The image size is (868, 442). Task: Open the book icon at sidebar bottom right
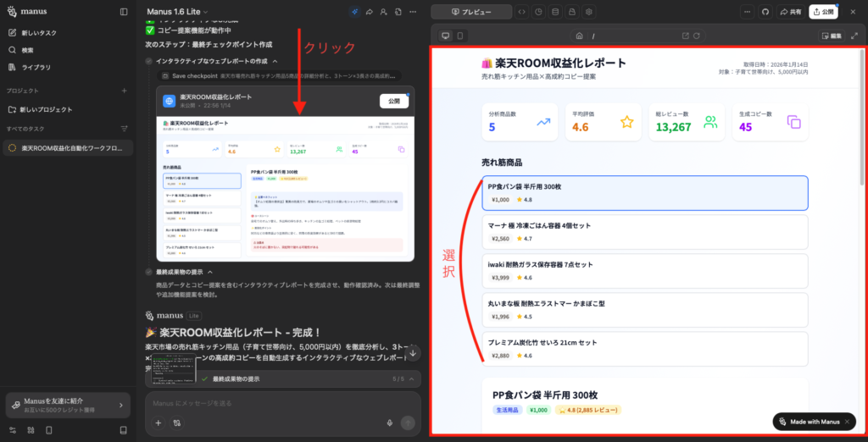point(124,430)
